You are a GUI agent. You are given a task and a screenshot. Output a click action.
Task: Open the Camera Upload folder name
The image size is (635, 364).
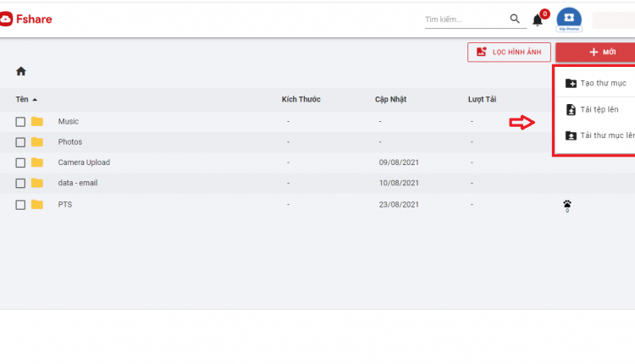click(84, 163)
